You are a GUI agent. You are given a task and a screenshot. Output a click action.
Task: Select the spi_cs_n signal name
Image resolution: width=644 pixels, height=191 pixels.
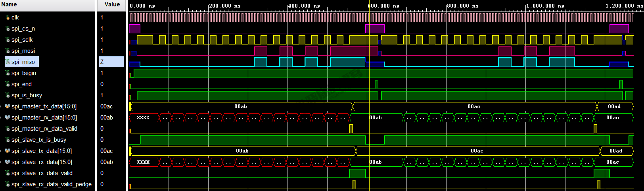tap(23, 29)
